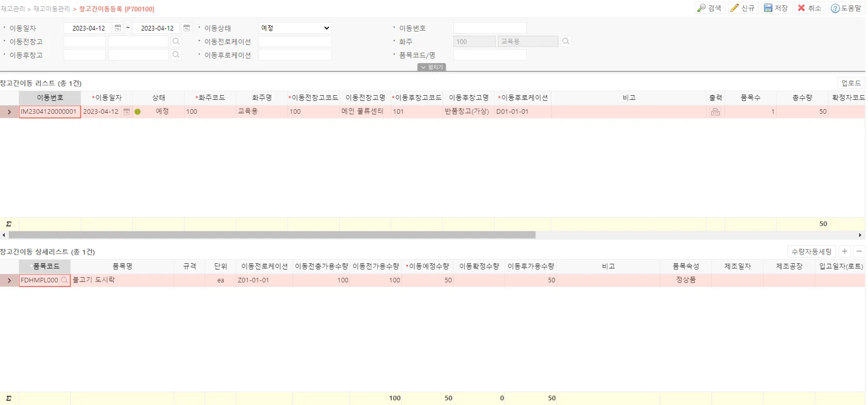Click the right arrow of the horizontal scrollbar
868x405 pixels.
pos(861,235)
